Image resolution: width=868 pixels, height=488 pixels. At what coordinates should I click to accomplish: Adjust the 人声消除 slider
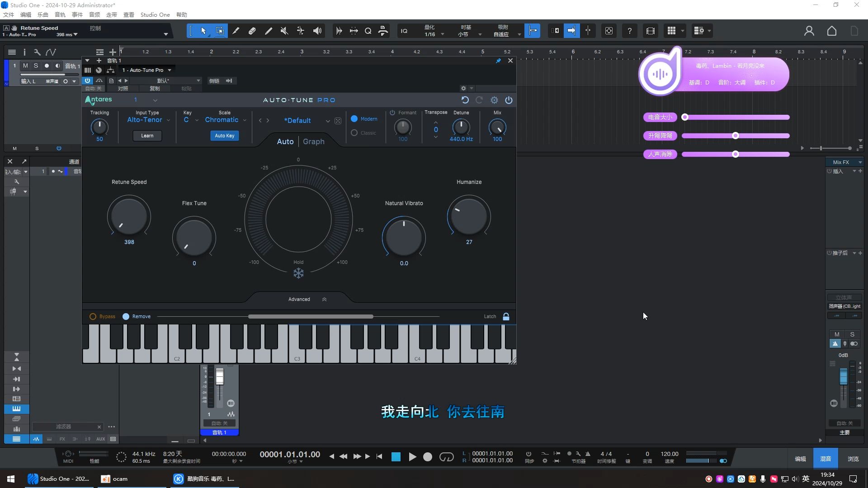click(736, 154)
